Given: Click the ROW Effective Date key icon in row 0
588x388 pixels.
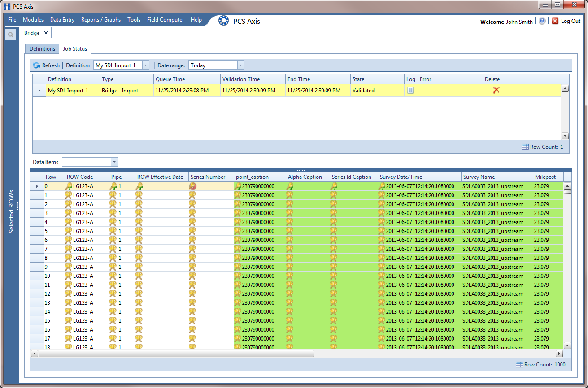Looking at the screenshot, I should tap(139, 186).
